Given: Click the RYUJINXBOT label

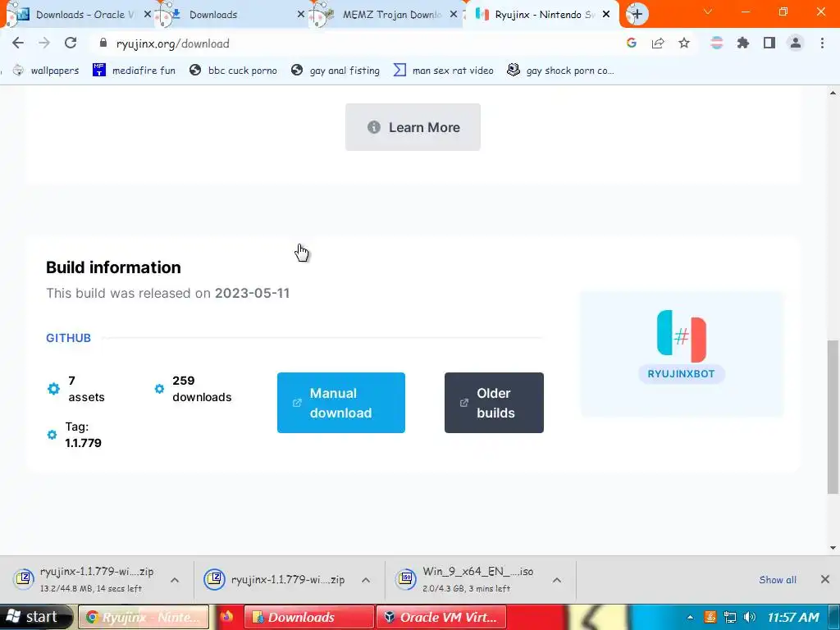Looking at the screenshot, I should pyautogui.click(x=682, y=374).
